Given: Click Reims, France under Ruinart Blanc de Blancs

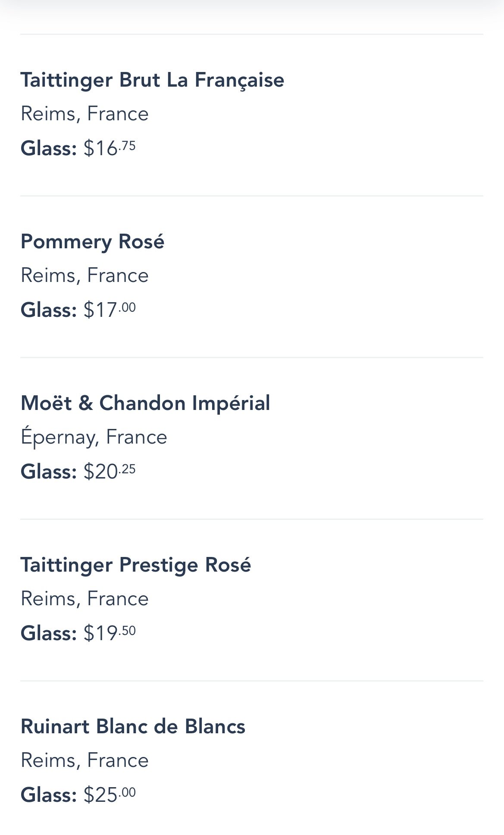Looking at the screenshot, I should [x=85, y=760].
